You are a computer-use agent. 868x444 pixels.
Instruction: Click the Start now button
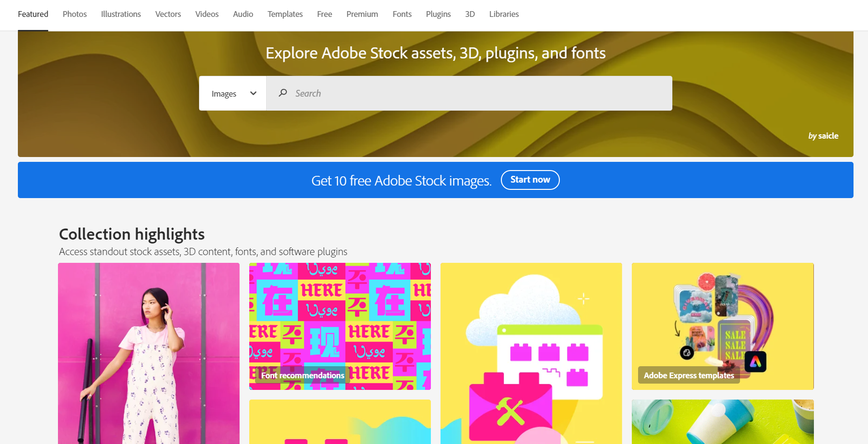530,180
